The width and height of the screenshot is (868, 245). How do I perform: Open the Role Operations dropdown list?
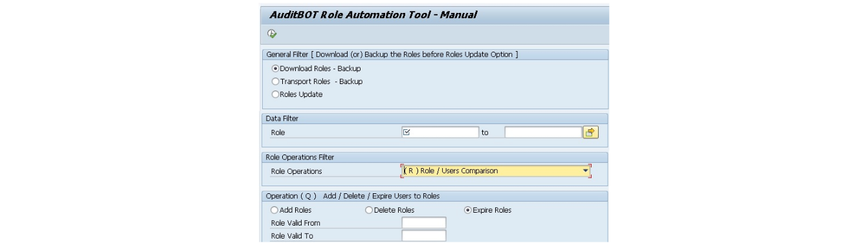[x=585, y=171]
